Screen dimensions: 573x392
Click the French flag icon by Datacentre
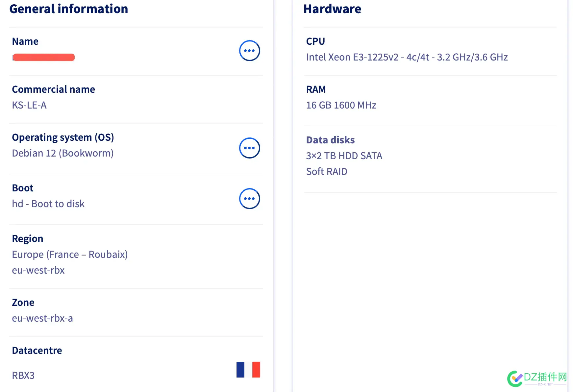248,370
